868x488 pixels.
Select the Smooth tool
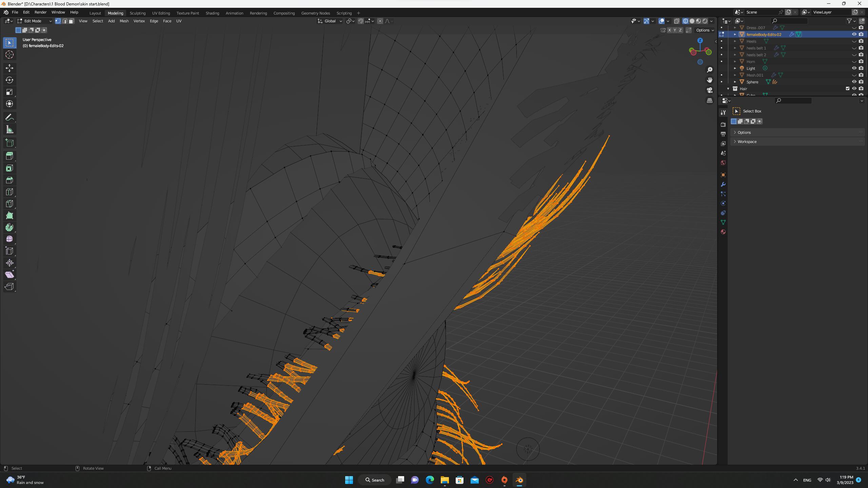pos(9,239)
